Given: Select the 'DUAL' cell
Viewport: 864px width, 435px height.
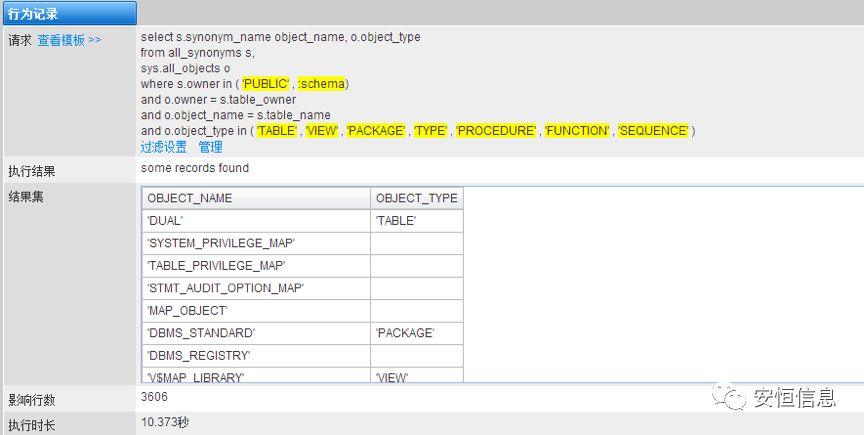Looking at the screenshot, I should click(x=256, y=221).
